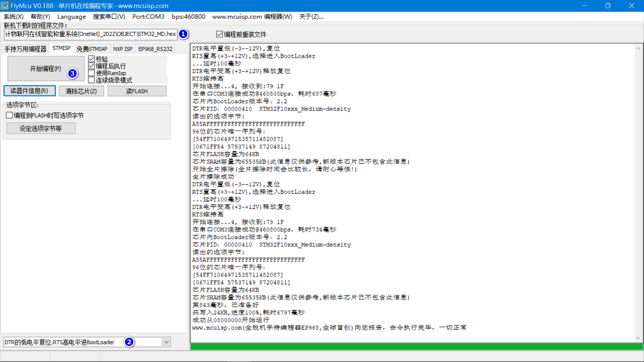Click Port:COM3 to change serial port
Image resolution: width=644 pixels, height=362 pixels.
coord(148,16)
